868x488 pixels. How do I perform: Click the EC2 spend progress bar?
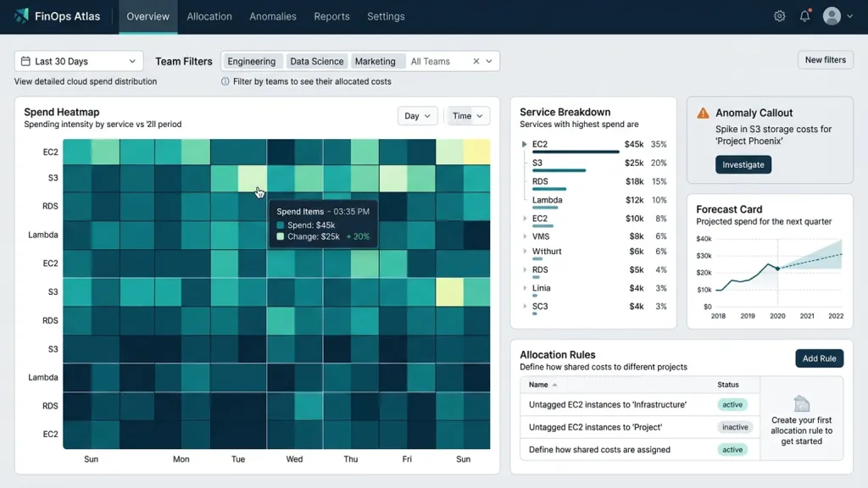[x=576, y=152]
